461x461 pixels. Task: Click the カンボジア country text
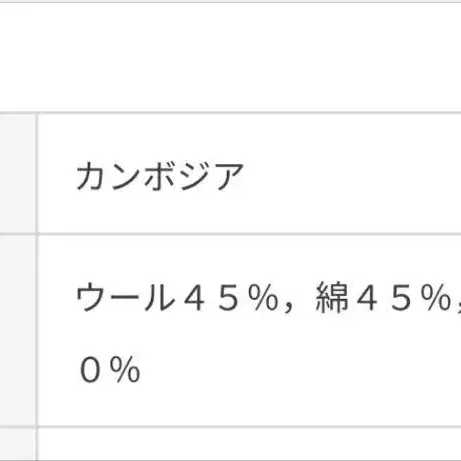160,176
